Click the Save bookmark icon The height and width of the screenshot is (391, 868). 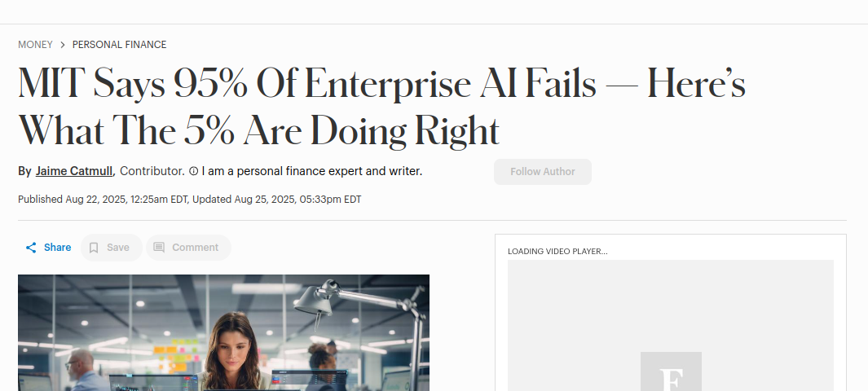coord(94,248)
